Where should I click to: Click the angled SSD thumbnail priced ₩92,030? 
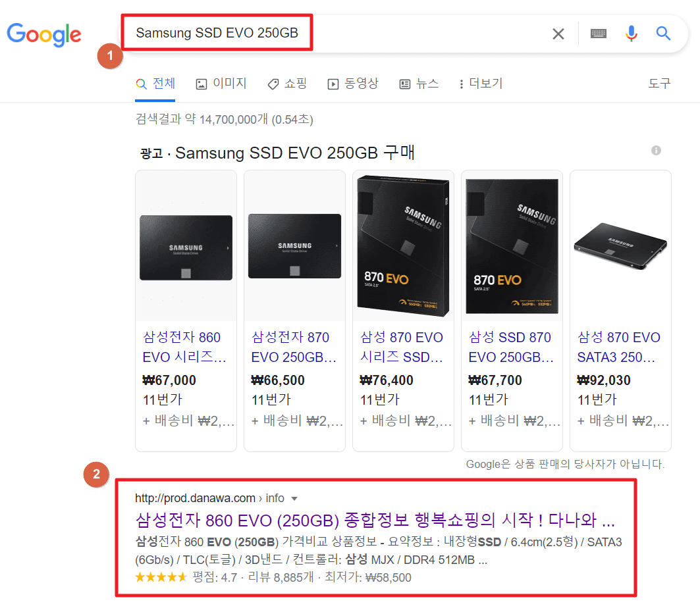point(620,245)
